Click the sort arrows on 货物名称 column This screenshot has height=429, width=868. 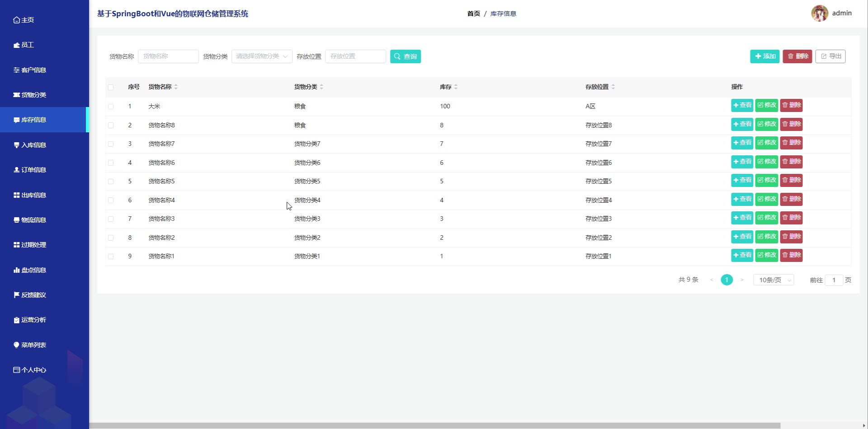pos(176,87)
